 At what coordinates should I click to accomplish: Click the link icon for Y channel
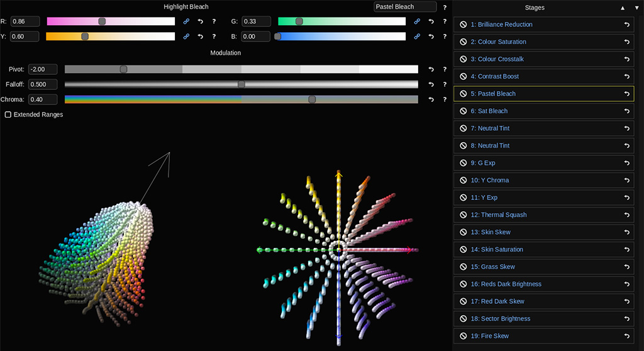pos(186,36)
